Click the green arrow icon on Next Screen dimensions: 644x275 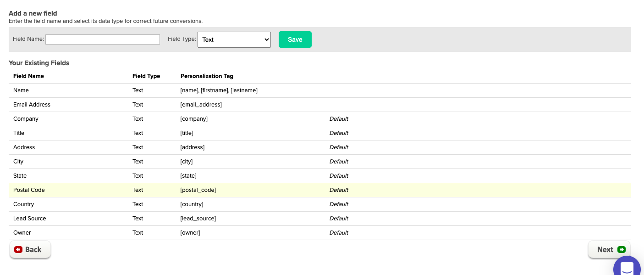pos(622,250)
